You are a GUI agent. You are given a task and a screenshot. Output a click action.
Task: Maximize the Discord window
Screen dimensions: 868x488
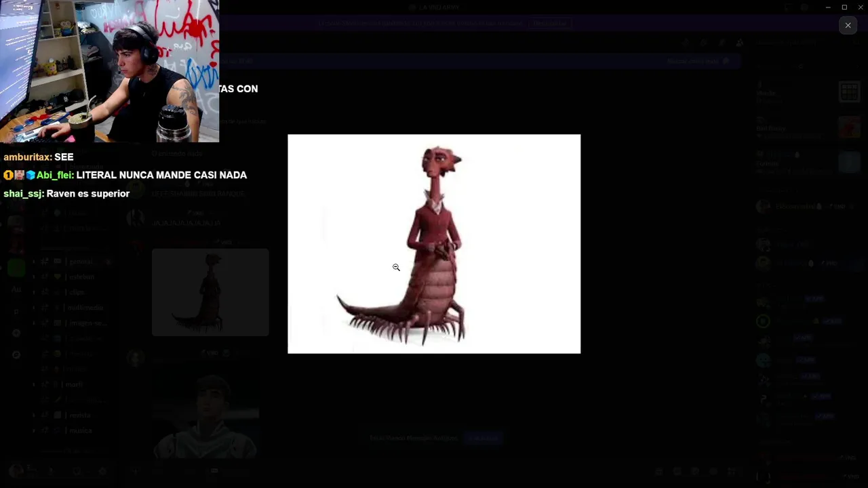[844, 7]
